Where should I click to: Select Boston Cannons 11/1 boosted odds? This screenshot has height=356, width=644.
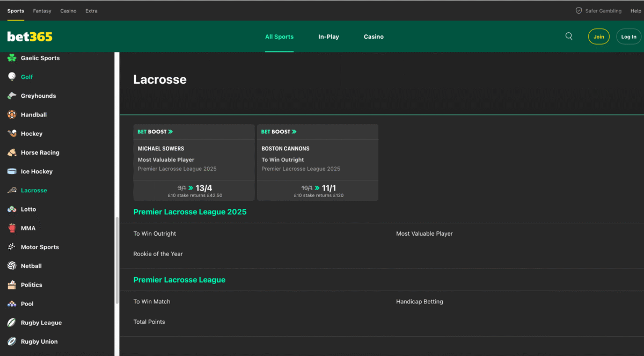coord(318,190)
